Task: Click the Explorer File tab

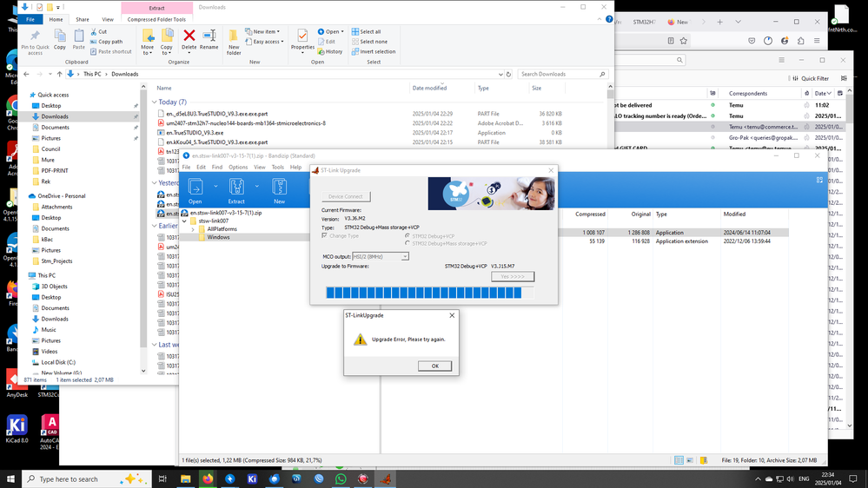Action: tap(30, 19)
